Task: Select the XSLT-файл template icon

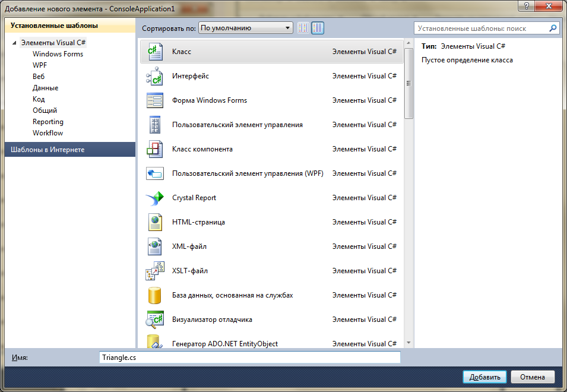Action: click(x=154, y=271)
